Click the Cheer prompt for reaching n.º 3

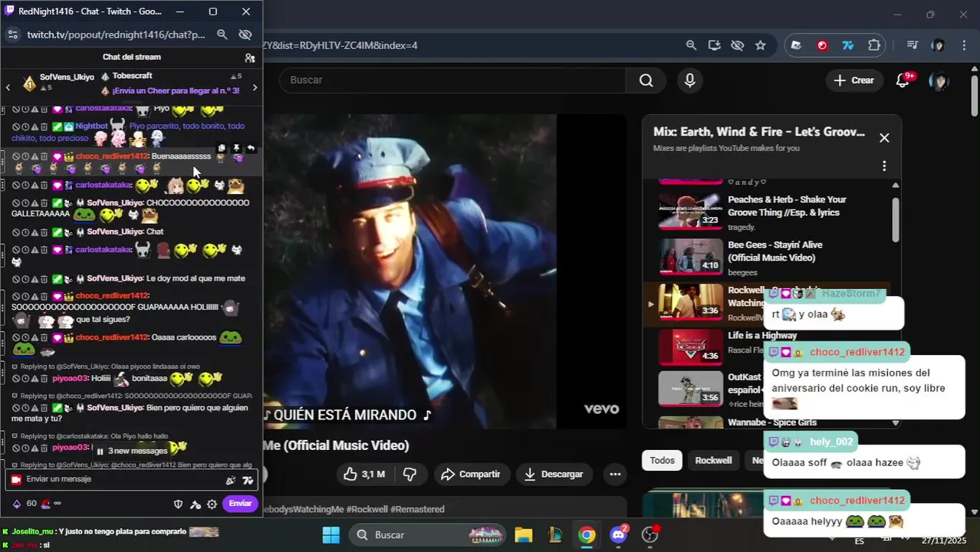pos(176,90)
